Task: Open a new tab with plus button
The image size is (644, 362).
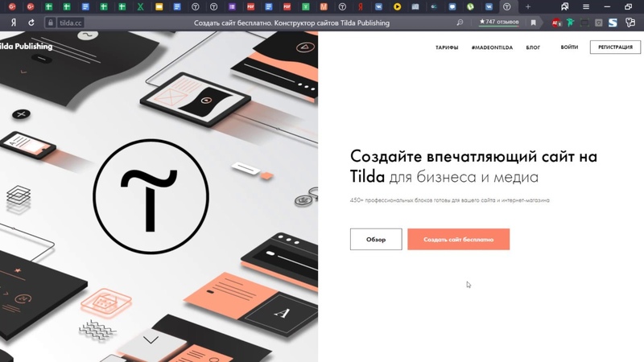Action: [x=528, y=6]
